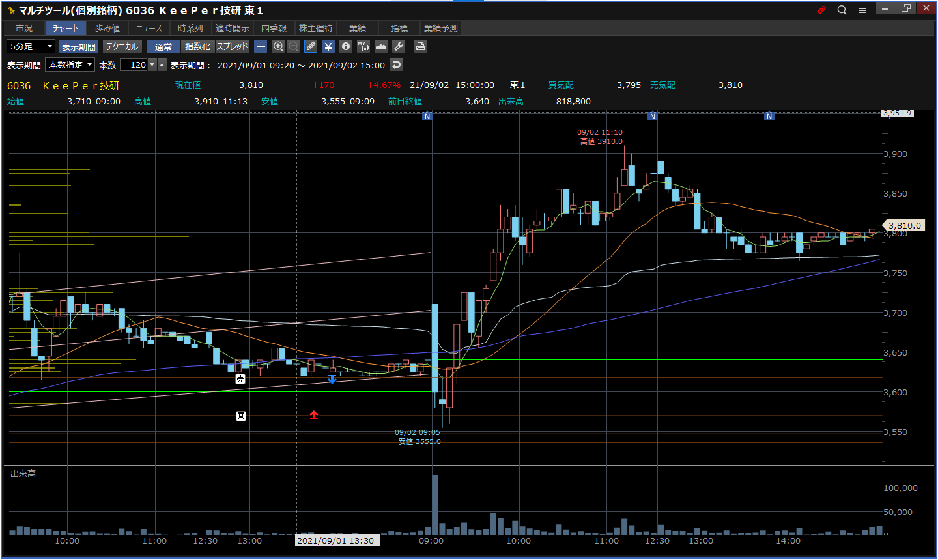Switch to the 四季報 tab
This screenshot has height=560, width=938.
tap(274, 28)
